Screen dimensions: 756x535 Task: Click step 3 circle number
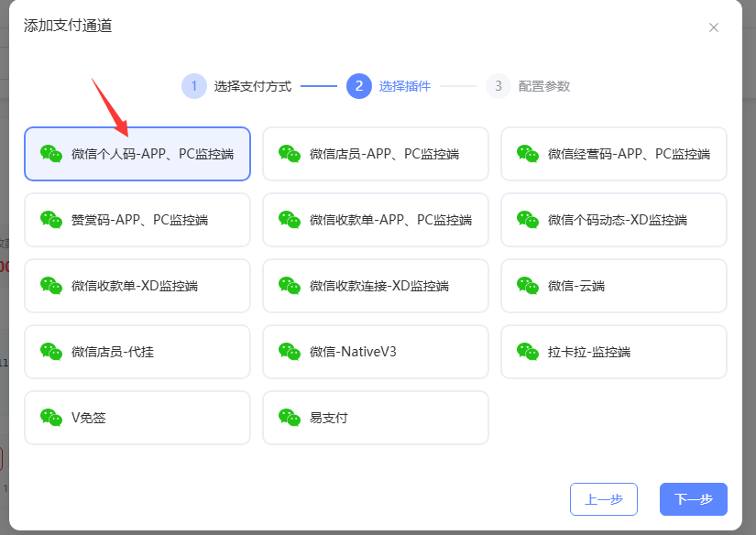[499, 86]
